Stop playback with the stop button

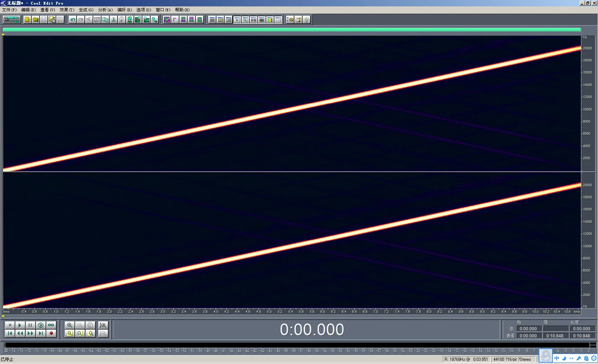(x=10, y=325)
